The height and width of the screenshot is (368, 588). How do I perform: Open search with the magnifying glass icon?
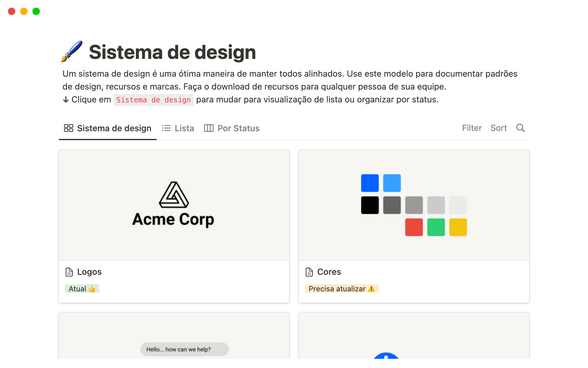tap(521, 128)
